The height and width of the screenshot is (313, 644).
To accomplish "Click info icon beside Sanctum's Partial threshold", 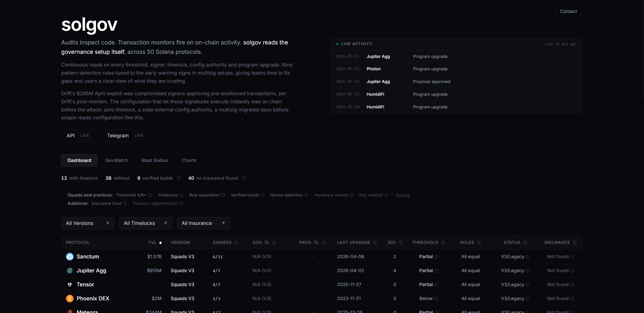I will point(436,257).
